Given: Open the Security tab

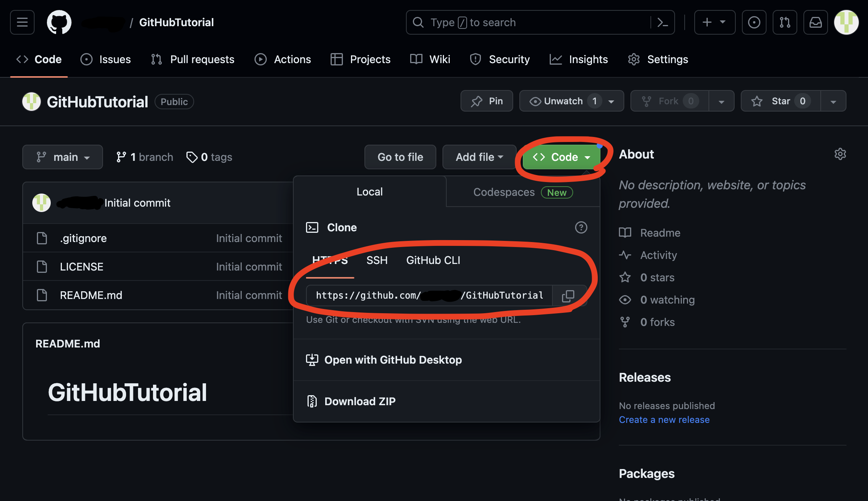Looking at the screenshot, I should click(500, 59).
